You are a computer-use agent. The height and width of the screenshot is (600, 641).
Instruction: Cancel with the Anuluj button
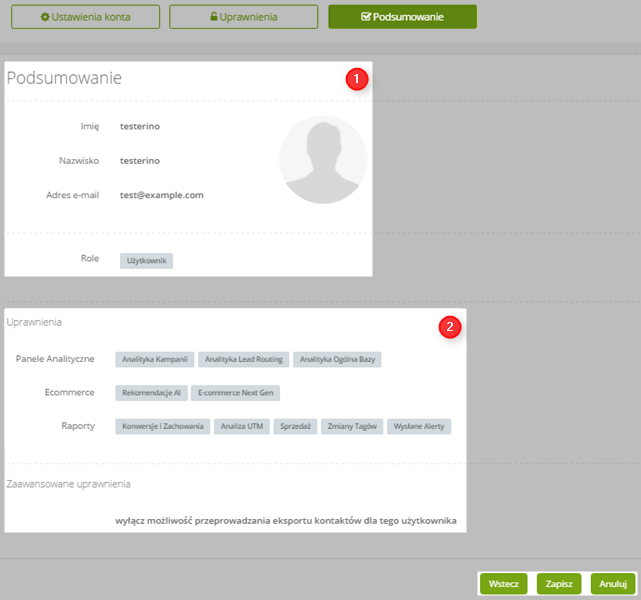coord(613,584)
